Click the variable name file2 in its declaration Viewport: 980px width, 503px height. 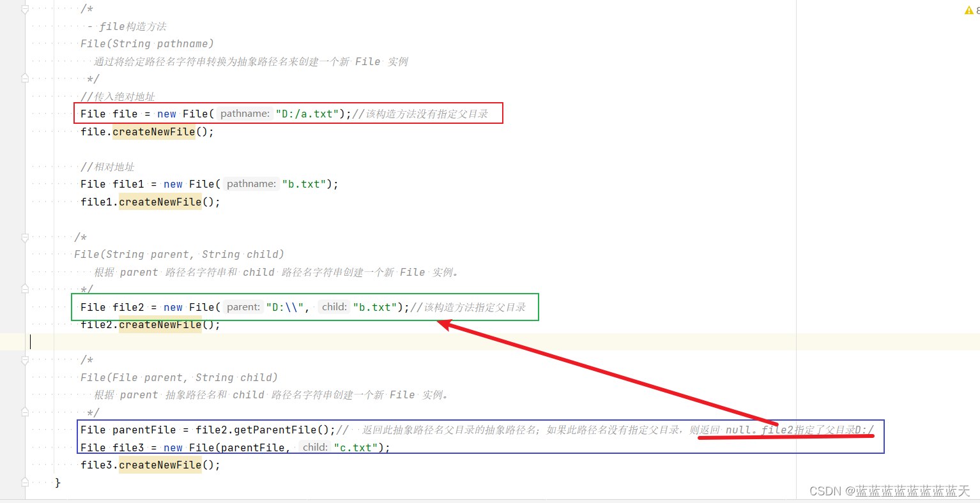tap(128, 307)
